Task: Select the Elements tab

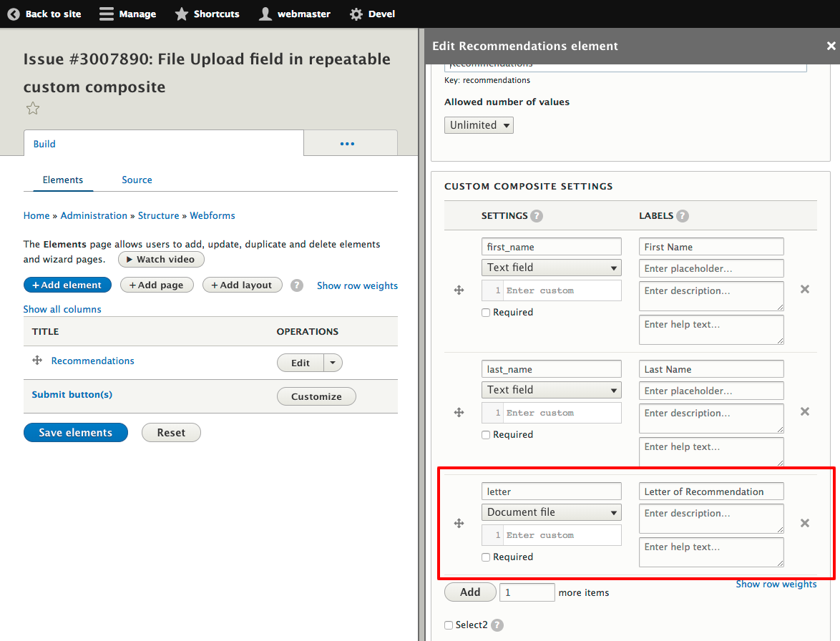Action: [63, 180]
